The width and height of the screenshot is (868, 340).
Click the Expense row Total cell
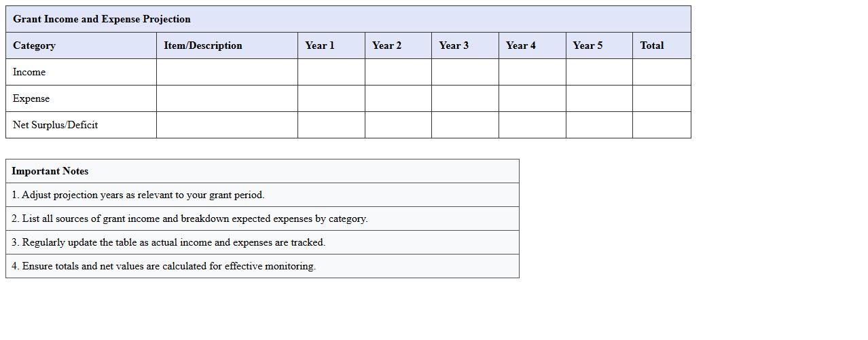point(661,98)
